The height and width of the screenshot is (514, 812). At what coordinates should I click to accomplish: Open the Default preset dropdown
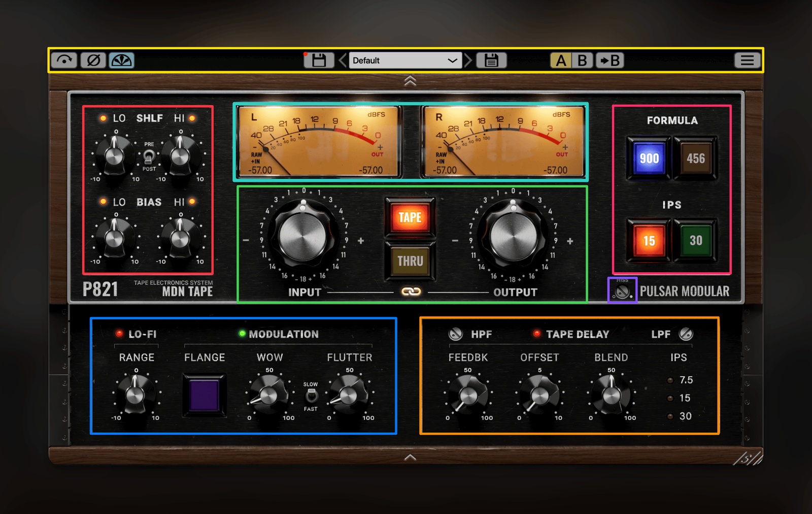[x=405, y=60]
